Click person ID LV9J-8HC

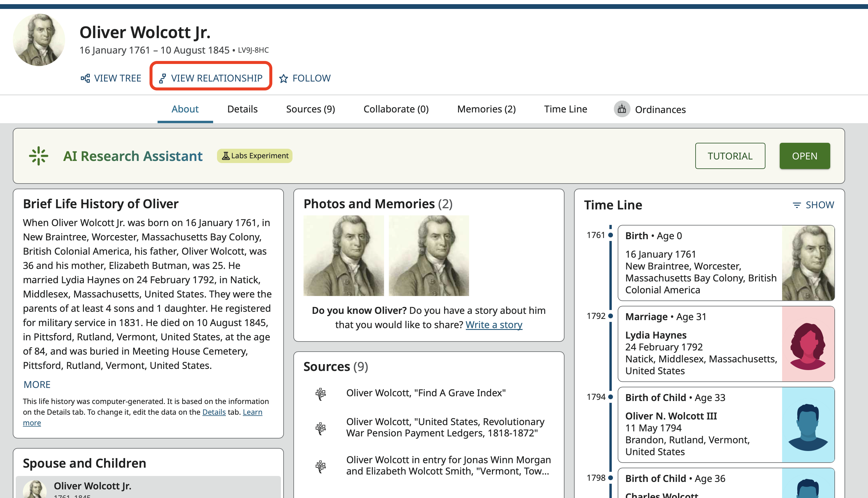coord(253,50)
